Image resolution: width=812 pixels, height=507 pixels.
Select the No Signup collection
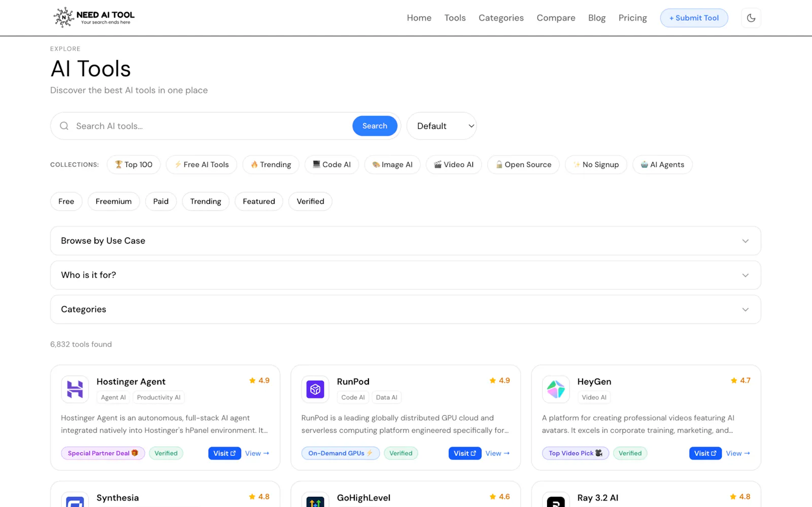click(x=596, y=164)
